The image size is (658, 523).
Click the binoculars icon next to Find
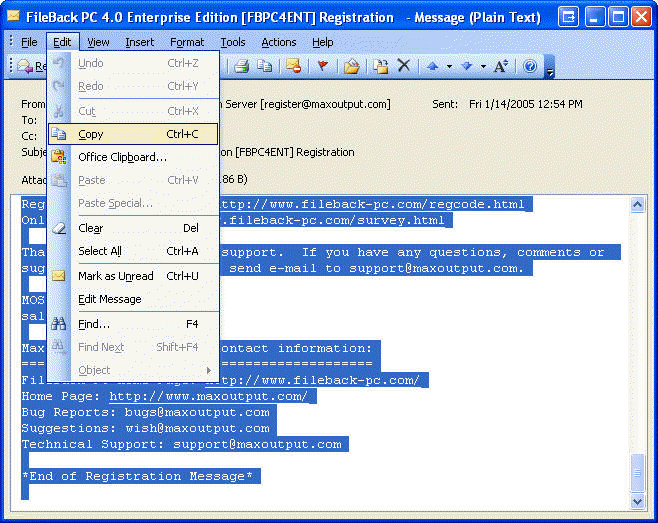[x=59, y=324]
